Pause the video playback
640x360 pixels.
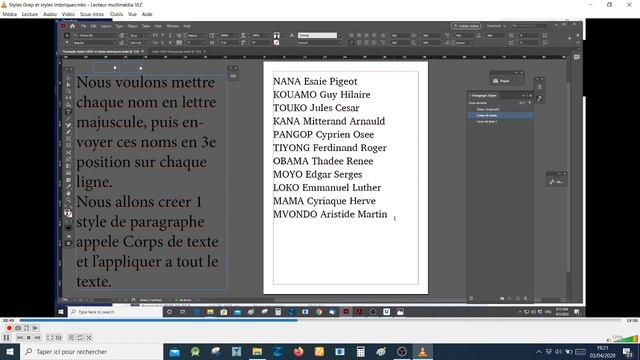point(6,338)
